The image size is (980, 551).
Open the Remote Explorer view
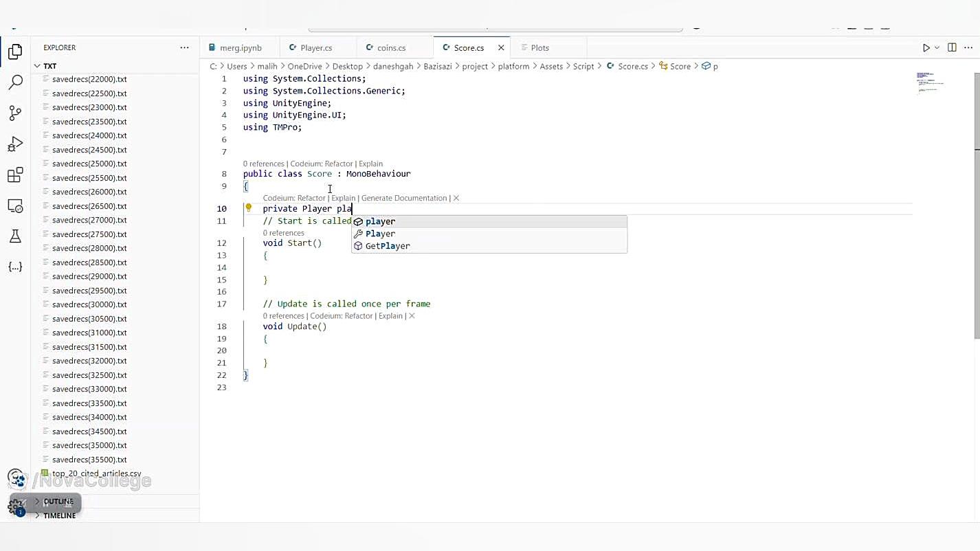click(15, 206)
